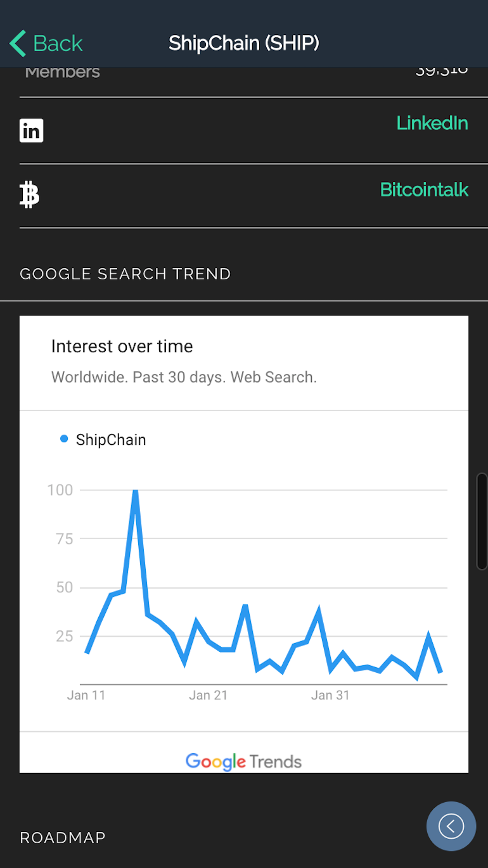Image resolution: width=488 pixels, height=868 pixels.
Task: Tap the ShipChain (SHIP) page title
Action: pos(244,43)
